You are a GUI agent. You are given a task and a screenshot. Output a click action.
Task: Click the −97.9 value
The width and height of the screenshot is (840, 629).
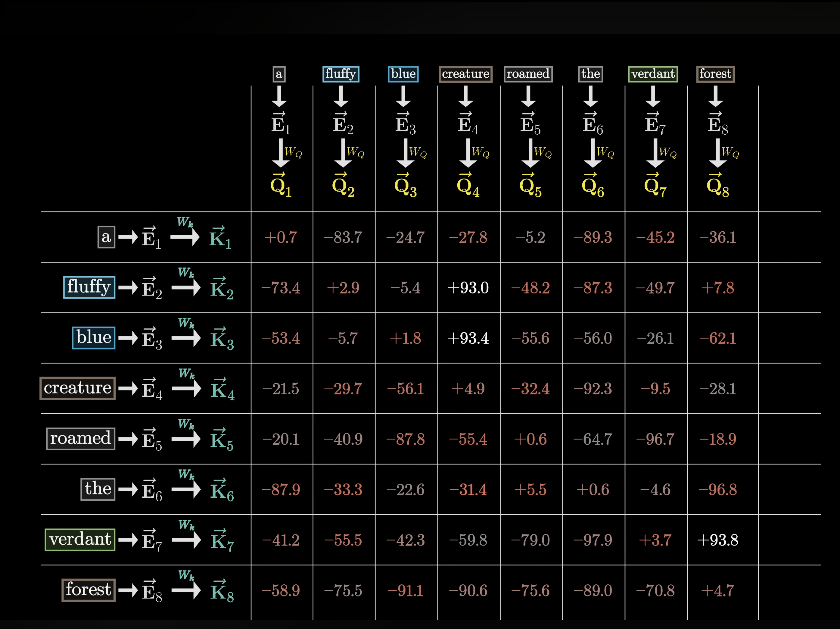point(593,540)
